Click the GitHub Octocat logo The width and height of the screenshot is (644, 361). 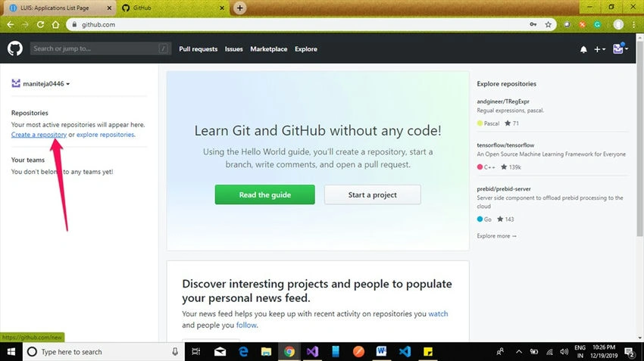(15, 49)
